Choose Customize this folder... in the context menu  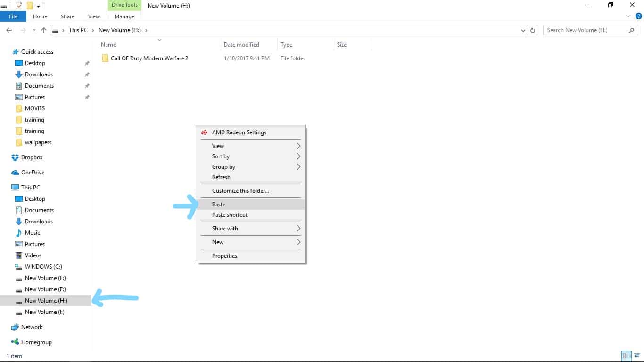[251, 191]
